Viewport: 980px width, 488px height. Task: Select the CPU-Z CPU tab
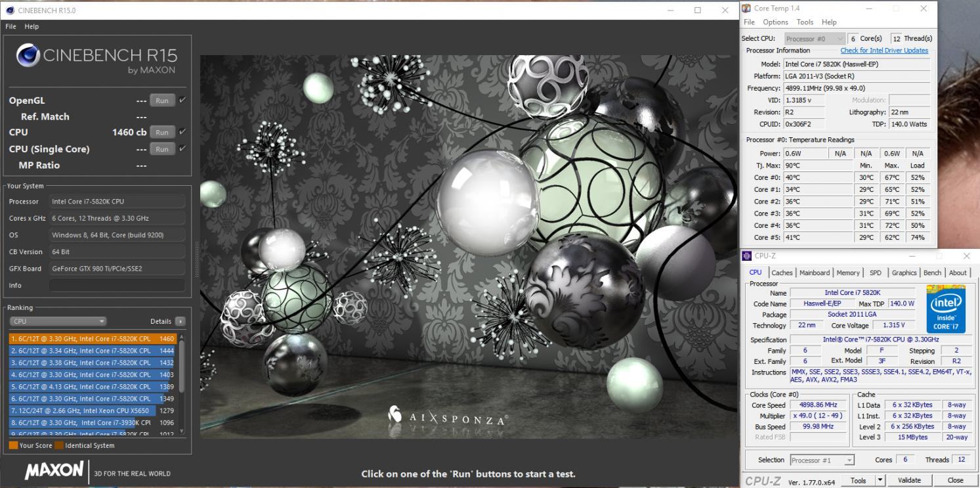pyautogui.click(x=756, y=272)
